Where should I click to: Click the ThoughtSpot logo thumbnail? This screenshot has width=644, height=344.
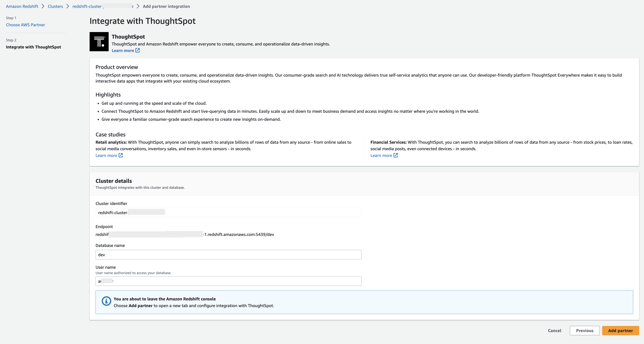point(99,42)
